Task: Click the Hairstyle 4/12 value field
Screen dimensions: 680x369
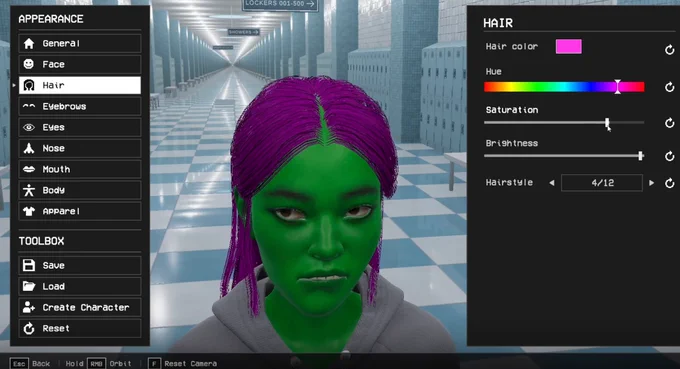Action: click(x=602, y=183)
